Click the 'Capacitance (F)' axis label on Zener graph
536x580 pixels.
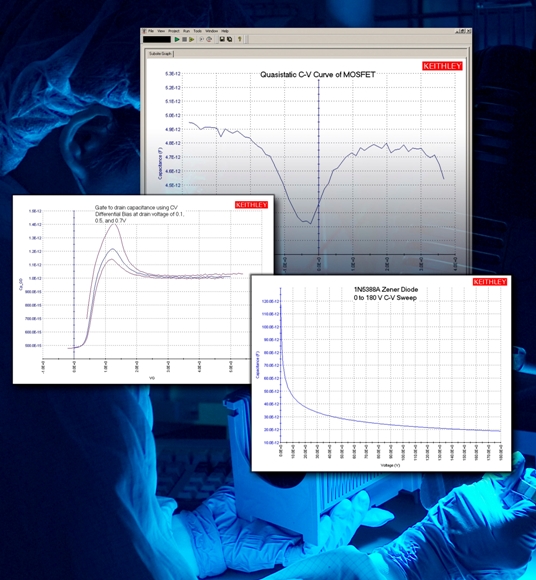point(258,365)
